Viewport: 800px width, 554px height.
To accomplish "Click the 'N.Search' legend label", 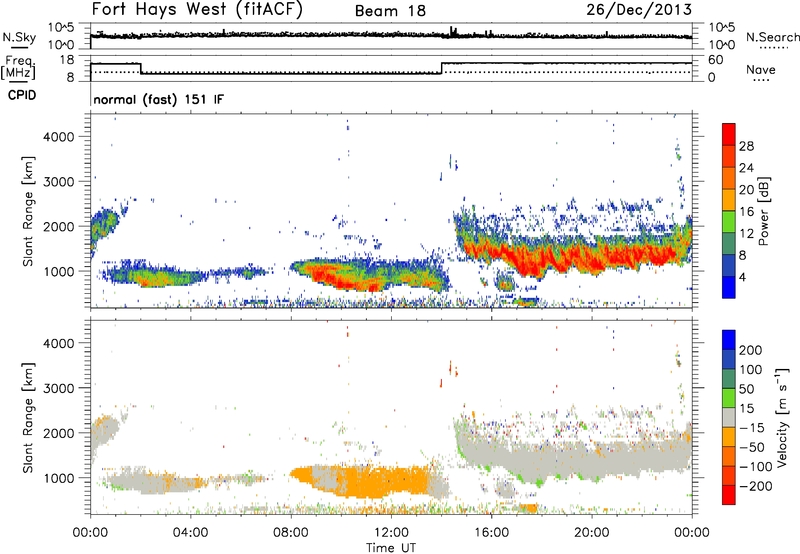I will point(772,37).
